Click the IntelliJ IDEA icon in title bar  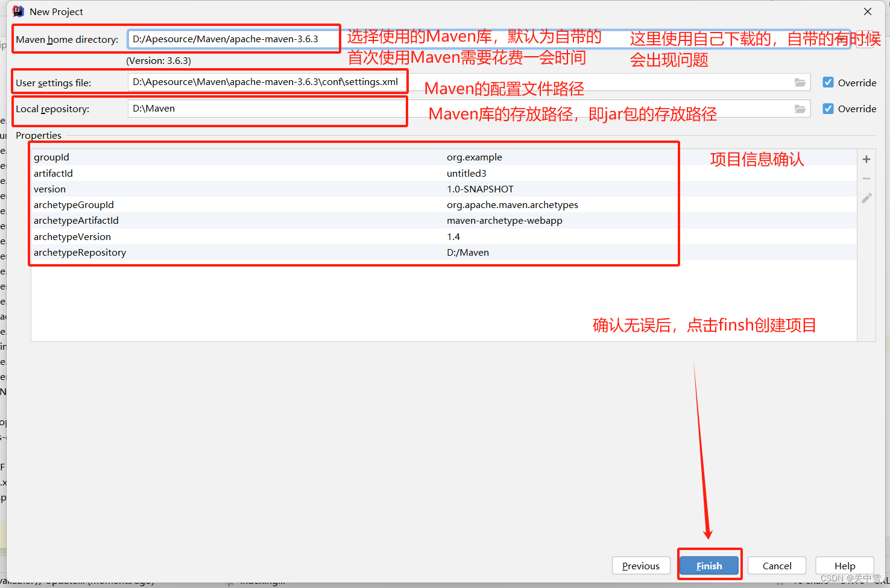(x=17, y=11)
